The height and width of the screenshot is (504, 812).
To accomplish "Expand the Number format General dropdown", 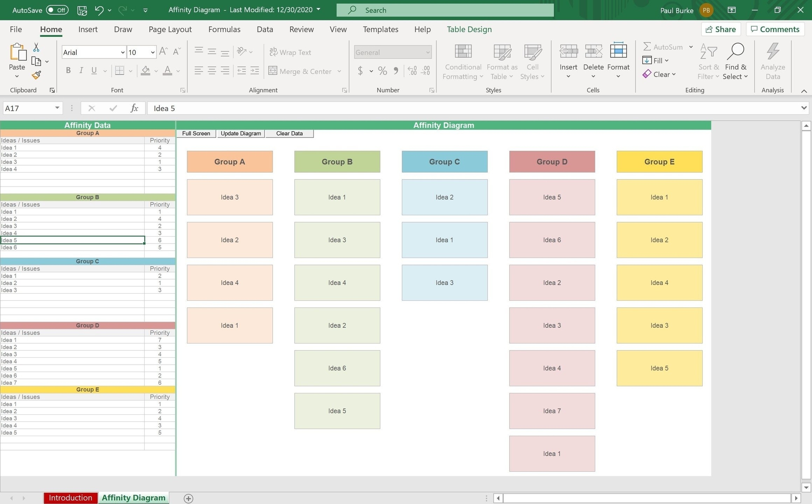I will (x=427, y=52).
